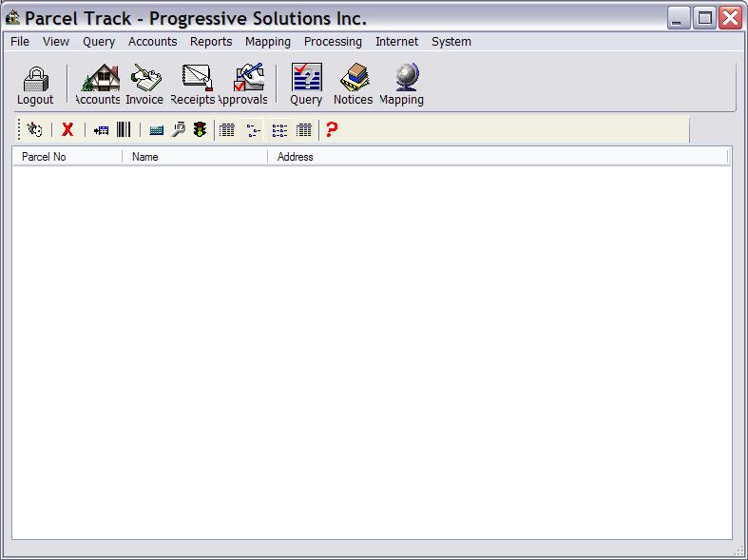Select the multi-column dotted list view icon
This screenshot has width=748, height=560.
coord(279,129)
